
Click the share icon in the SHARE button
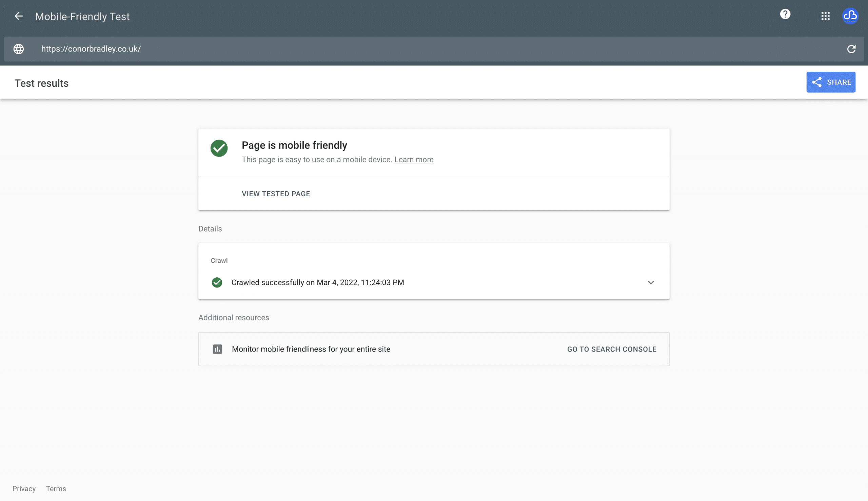coord(817,82)
